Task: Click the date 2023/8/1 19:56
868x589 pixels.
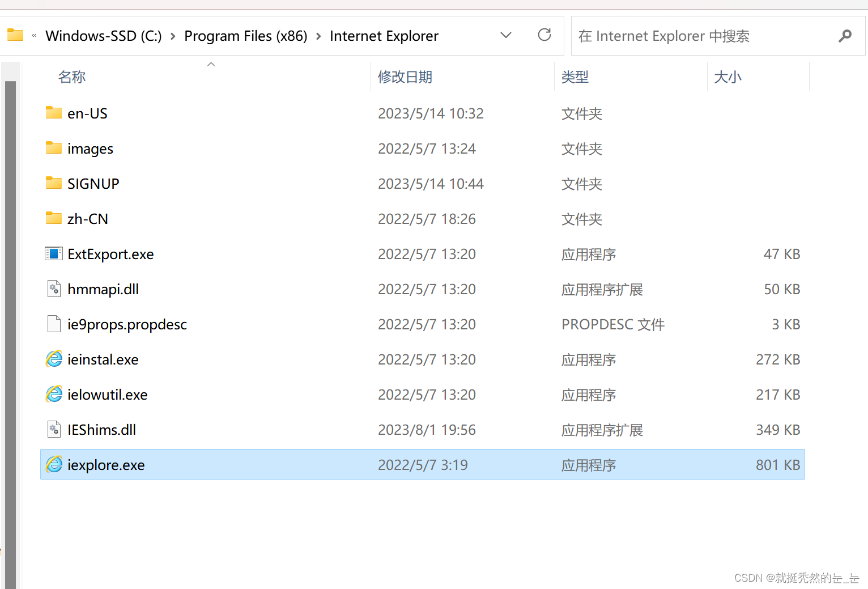Action: click(x=427, y=430)
